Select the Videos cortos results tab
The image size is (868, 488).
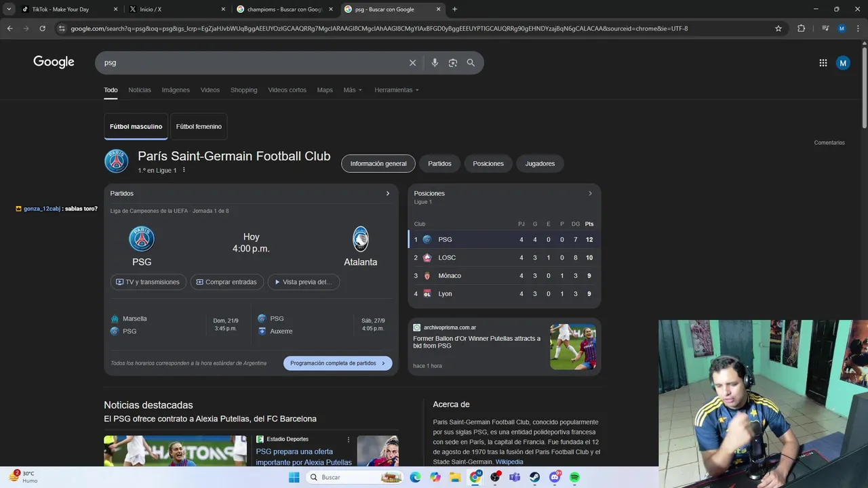287,90
